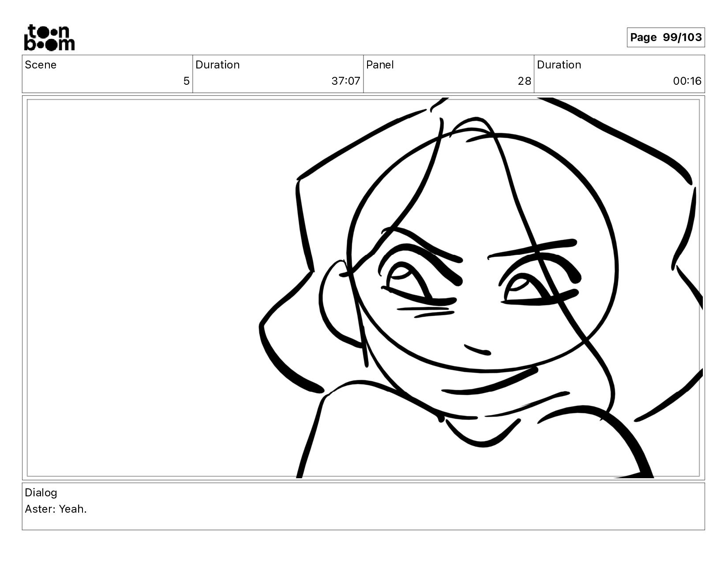Viewport: 728px width, 563px height.
Task: Click the dialog text 'Aster: Yeah.'
Action: (x=56, y=509)
